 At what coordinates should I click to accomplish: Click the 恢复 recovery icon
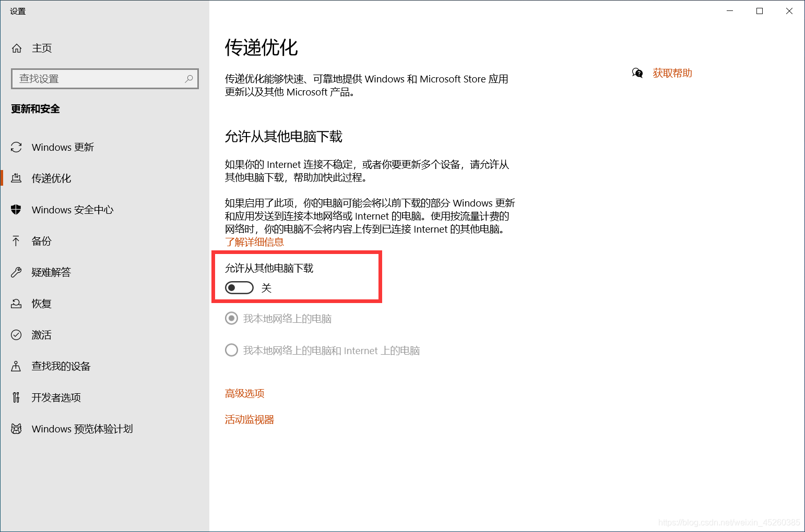pyautogui.click(x=16, y=304)
